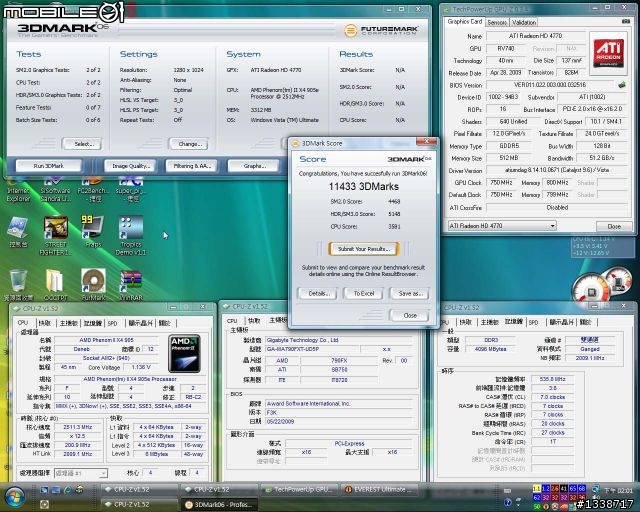
Task: Open the WinRAR desktop shortcut
Action: tap(131, 285)
